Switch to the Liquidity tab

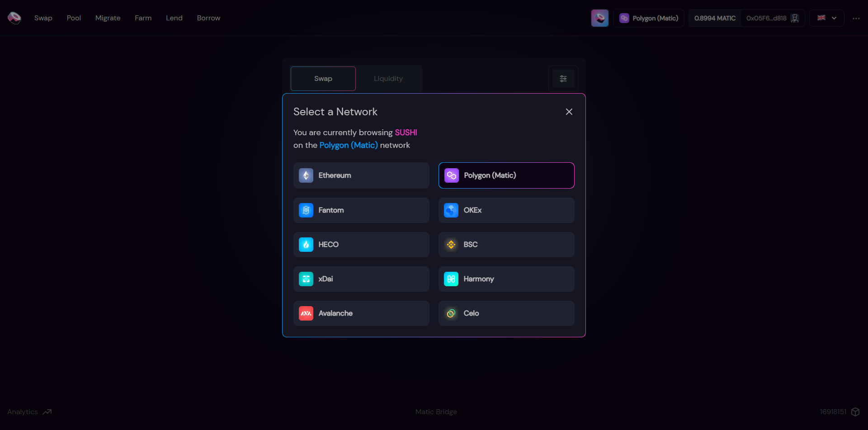tap(388, 79)
